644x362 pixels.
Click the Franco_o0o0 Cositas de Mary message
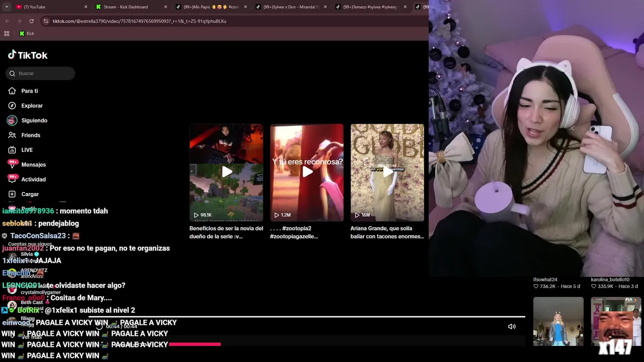click(57, 298)
